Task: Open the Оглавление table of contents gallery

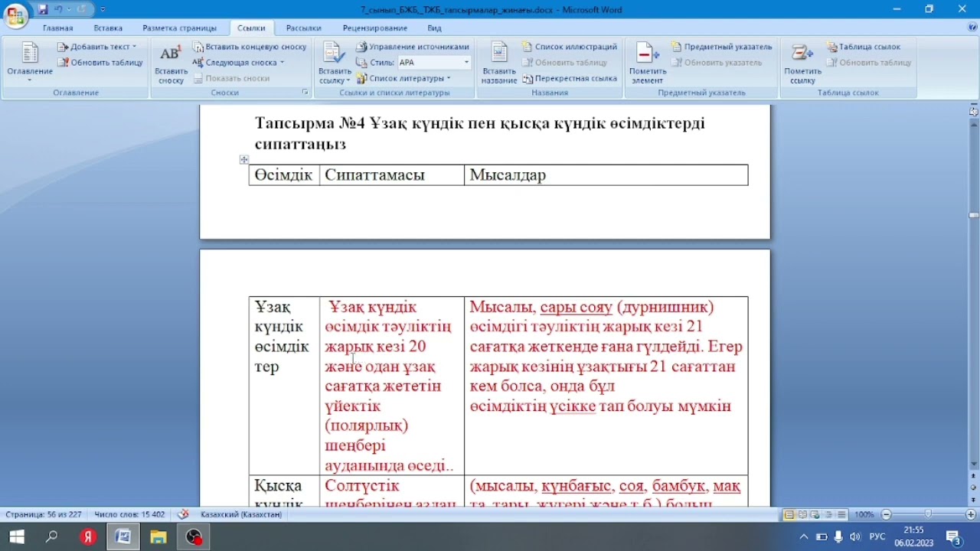Action: pos(30,63)
